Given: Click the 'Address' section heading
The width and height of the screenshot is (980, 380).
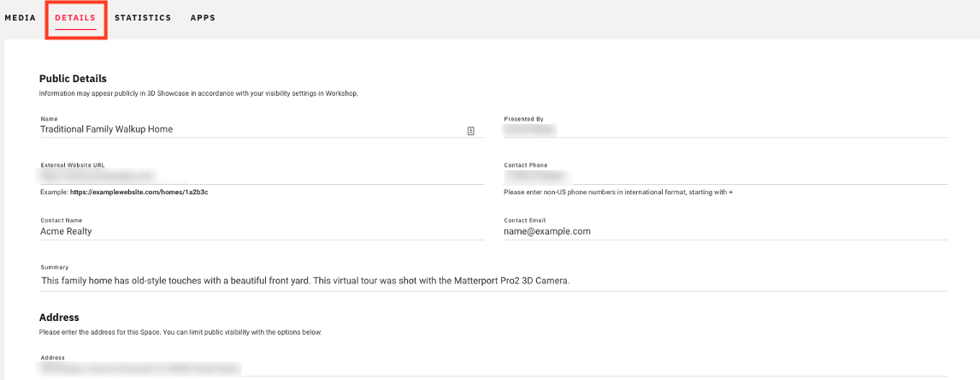Looking at the screenshot, I should click(59, 318).
